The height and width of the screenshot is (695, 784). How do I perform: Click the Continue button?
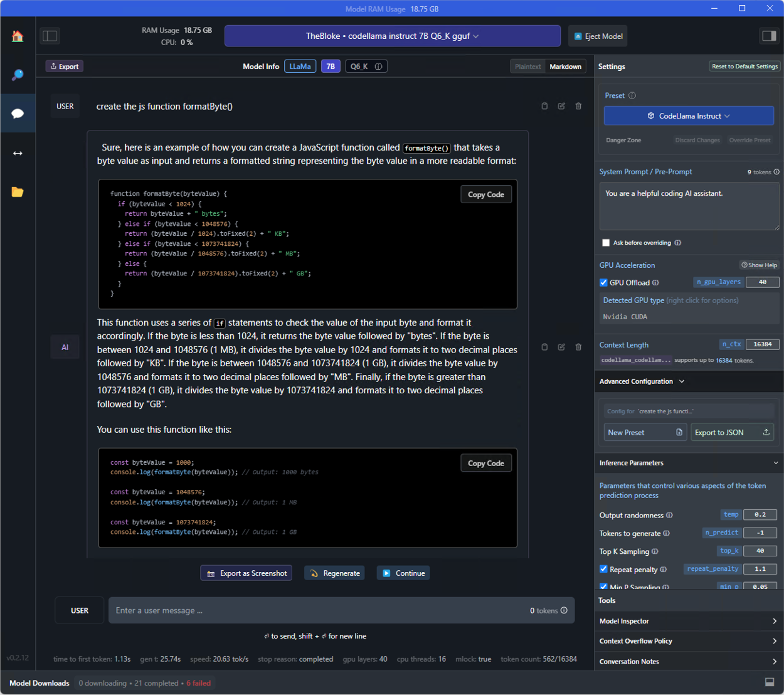point(403,573)
